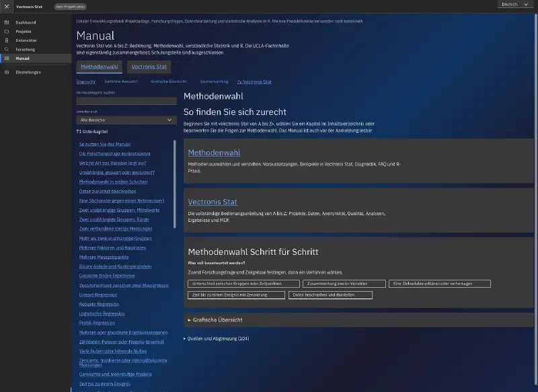Open Logistische Regression chapter
The height and width of the screenshot is (392, 538).
pos(102,313)
